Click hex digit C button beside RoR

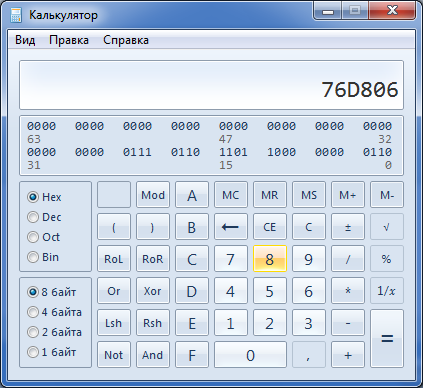[192, 259]
